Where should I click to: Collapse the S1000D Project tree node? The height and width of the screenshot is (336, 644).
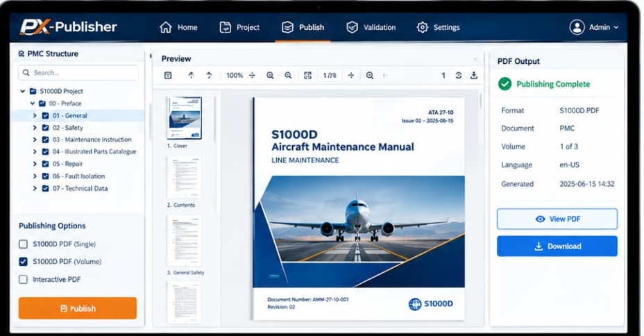click(23, 91)
